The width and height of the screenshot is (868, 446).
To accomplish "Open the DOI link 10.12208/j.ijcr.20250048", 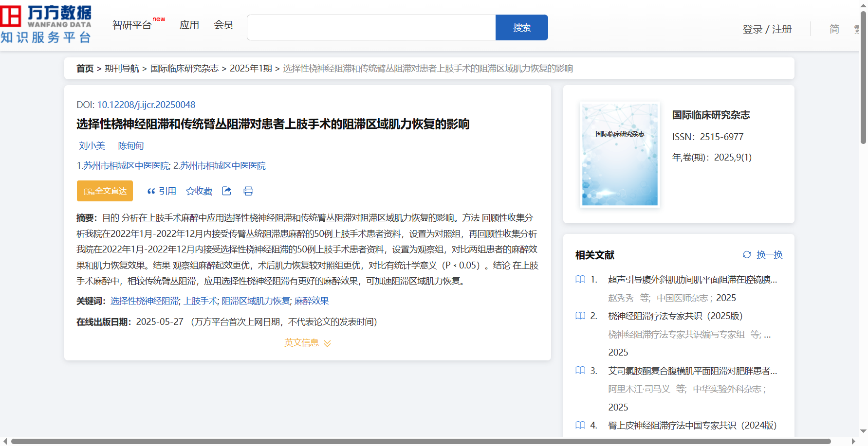I will point(146,105).
